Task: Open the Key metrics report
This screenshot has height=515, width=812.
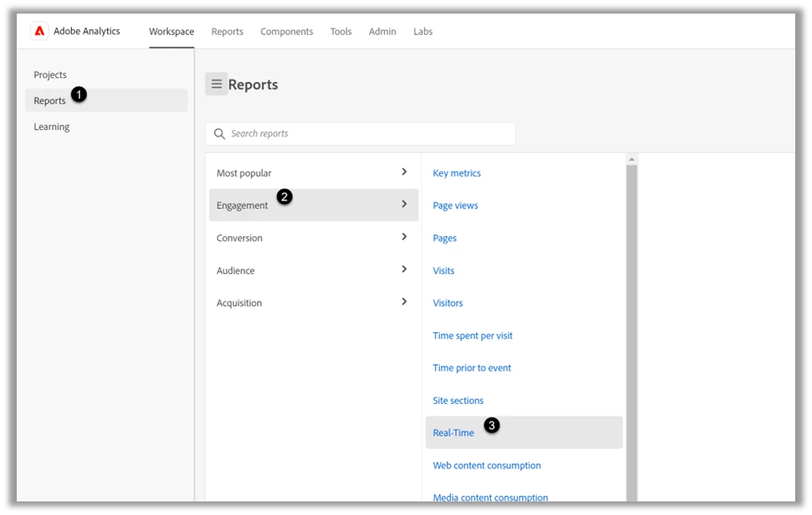Action: [457, 173]
